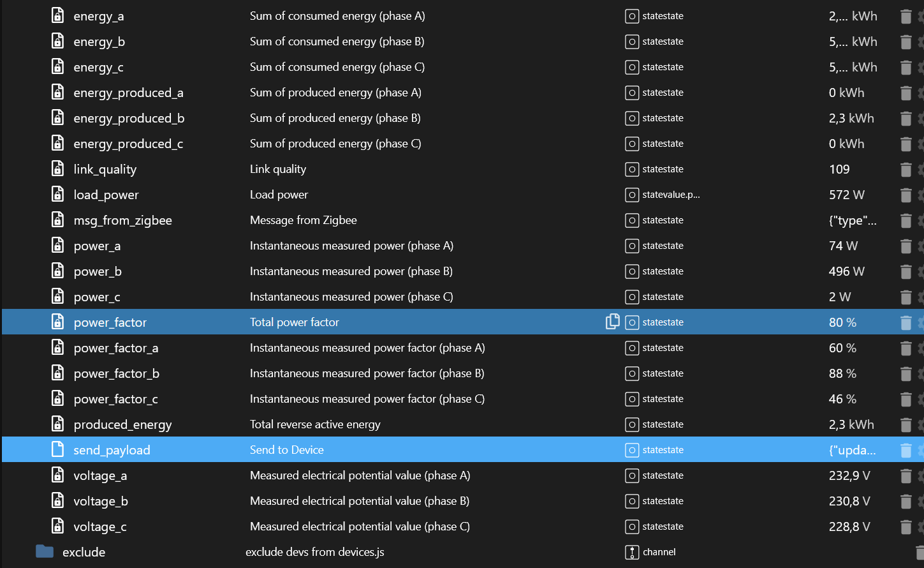
Task: Click the 572 W load_power value
Action: pyautogui.click(x=847, y=195)
